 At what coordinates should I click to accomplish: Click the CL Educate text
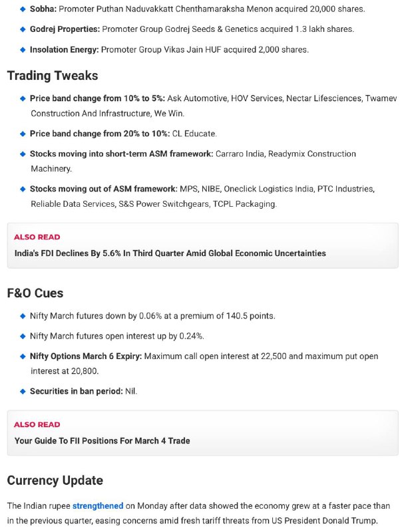tap(194, 134)
